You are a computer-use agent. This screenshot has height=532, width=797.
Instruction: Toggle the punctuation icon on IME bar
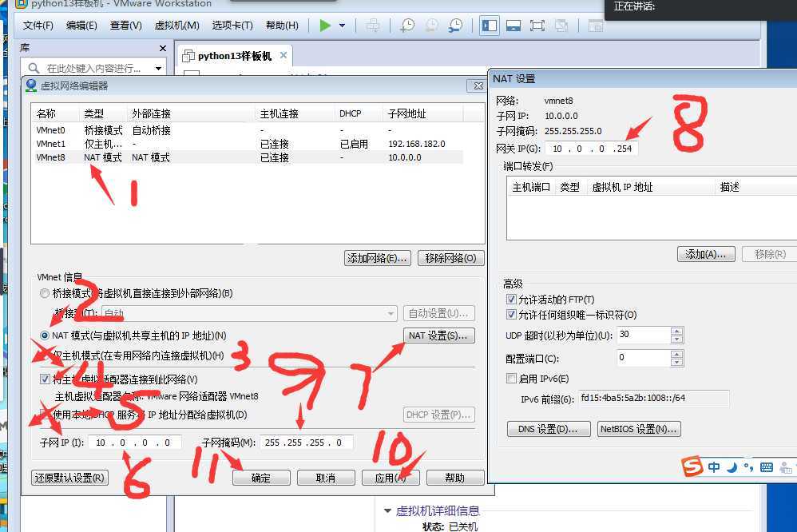[748, 467]
